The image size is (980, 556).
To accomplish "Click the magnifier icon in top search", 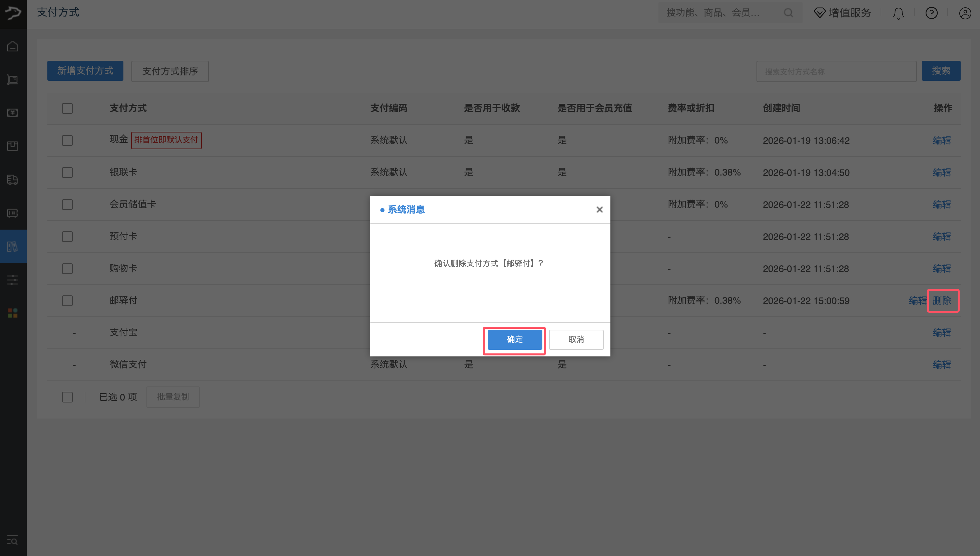I will 789,13.
